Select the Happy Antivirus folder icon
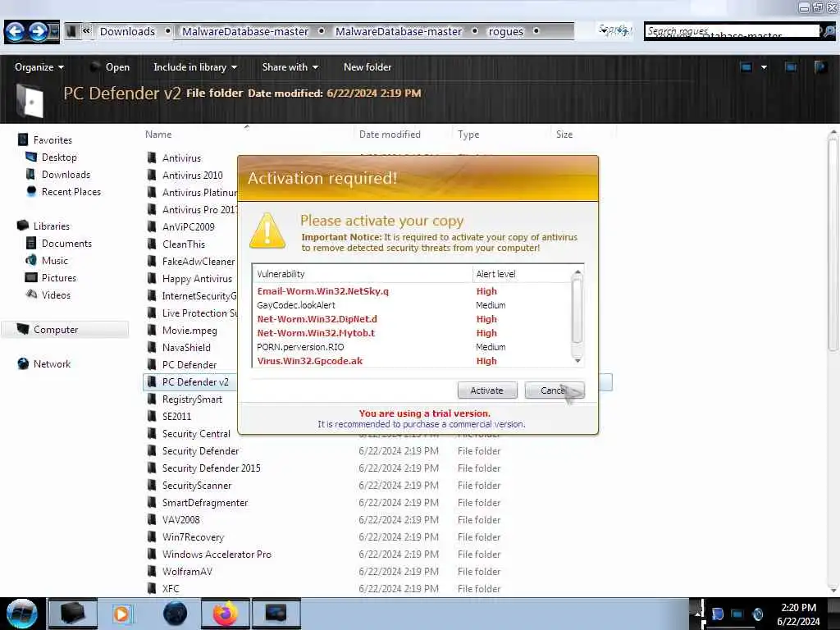Screen dimensions: 840x630 152,278
